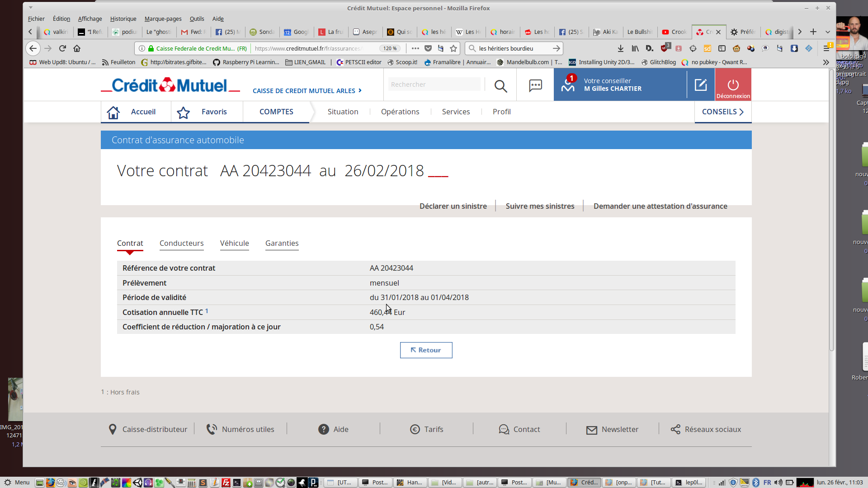Bookmark this page with star icon
The height and width of the screenshot is (488, 868).
coord(453,48)
